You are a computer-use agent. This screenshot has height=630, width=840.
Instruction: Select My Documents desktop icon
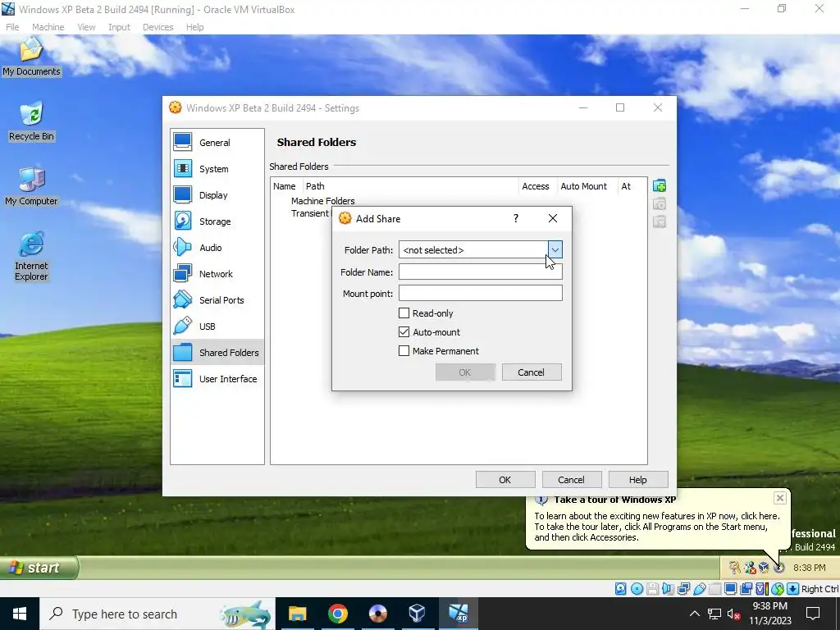(31, 57)
